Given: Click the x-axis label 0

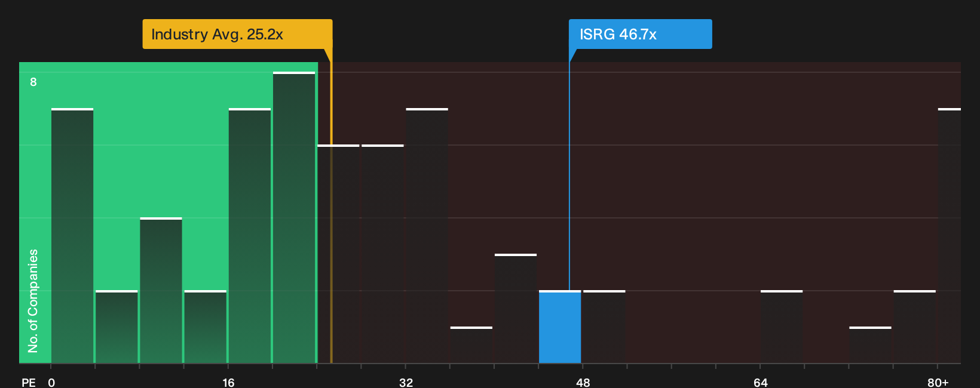Looking at the screenshot, I should (51, 383).
